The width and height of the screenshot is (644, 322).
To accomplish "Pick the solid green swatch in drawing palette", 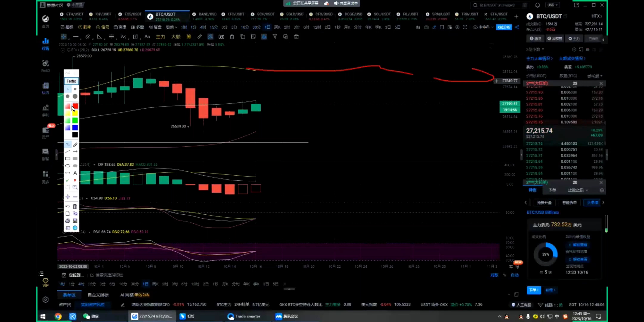I will 75,120.
